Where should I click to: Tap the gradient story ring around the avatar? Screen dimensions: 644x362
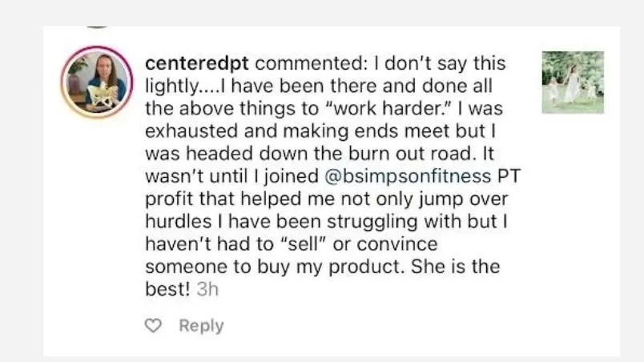tap(98, 82)
